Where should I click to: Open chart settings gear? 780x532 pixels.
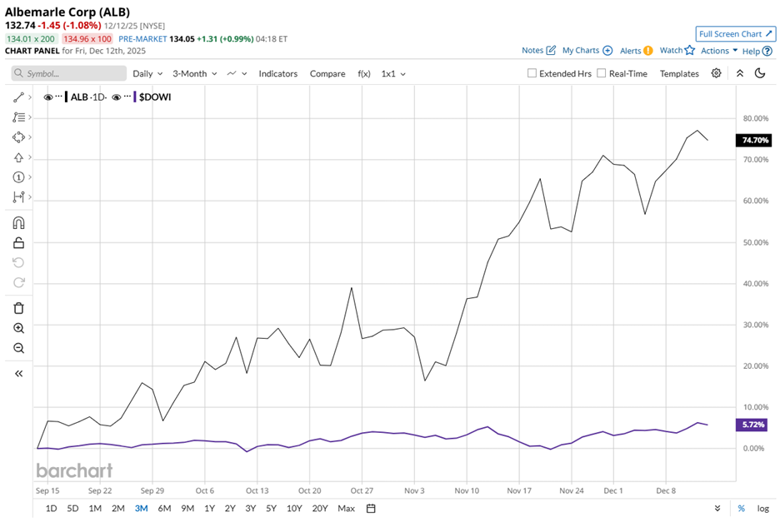pos(716,73)
